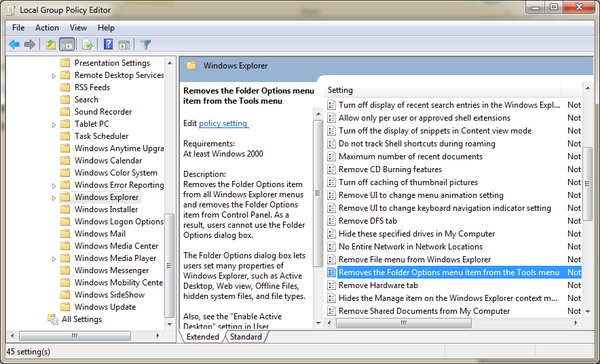Switch to the Standard tab
This screenshot has height=364, width=600.
coord(246,337)
